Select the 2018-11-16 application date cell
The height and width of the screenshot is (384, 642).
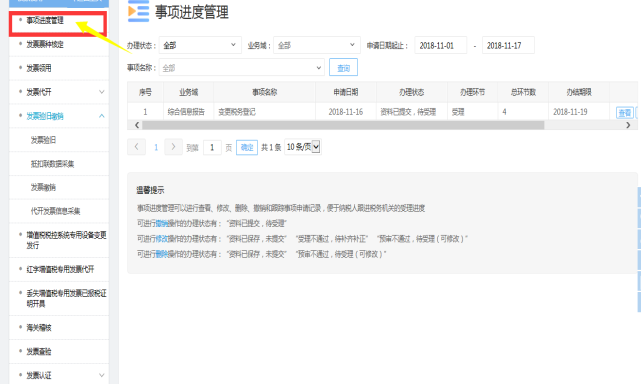(346, 112)
